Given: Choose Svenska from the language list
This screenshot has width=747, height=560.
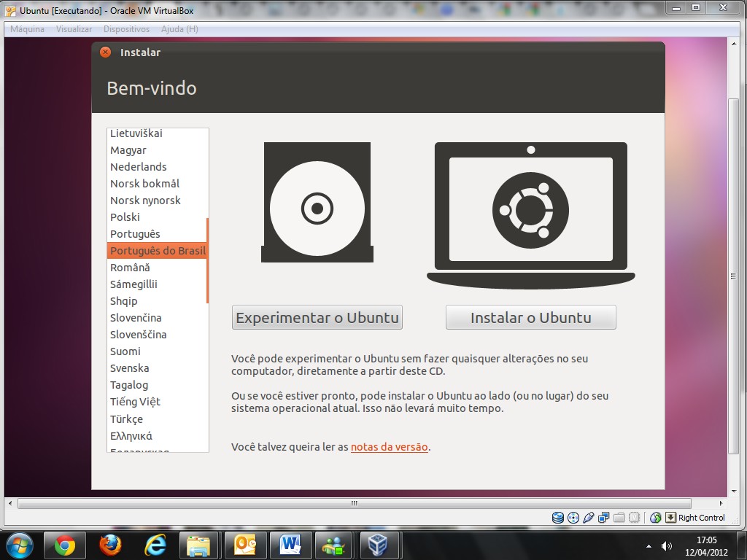Looking at the screenshot, I should (x=130, y=368).
